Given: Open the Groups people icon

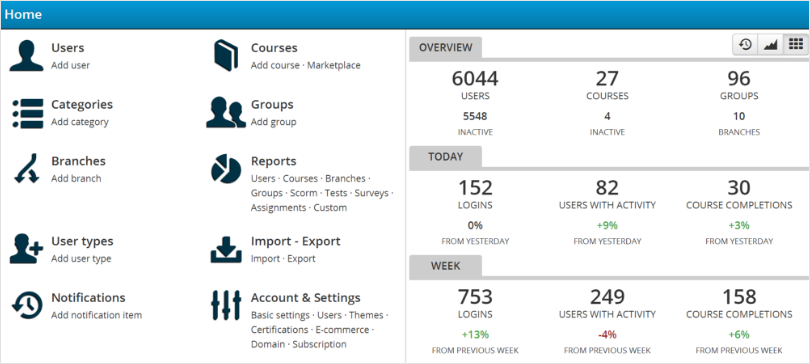Looking at the screenshot, I should point(226,112).
